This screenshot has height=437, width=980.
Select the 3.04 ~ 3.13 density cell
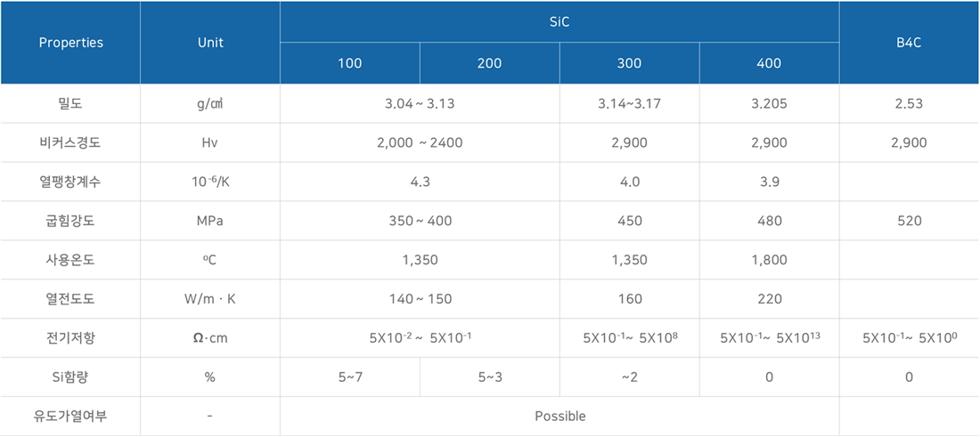tap(420, 103)
